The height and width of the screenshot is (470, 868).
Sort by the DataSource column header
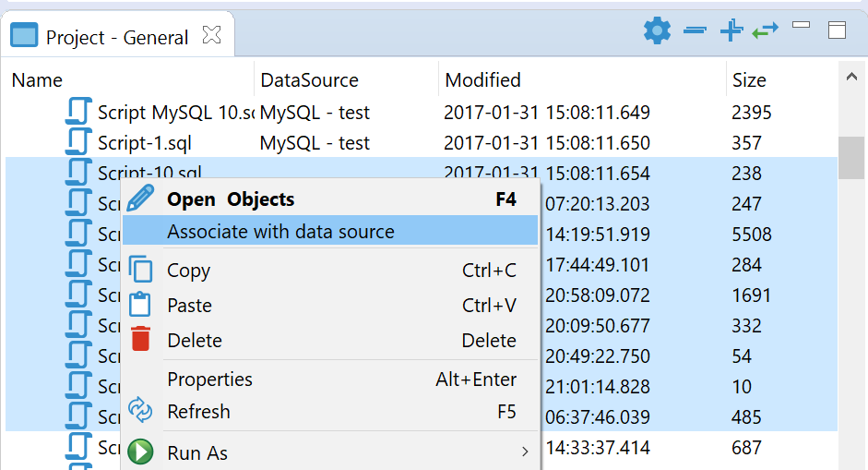point(309,80)
